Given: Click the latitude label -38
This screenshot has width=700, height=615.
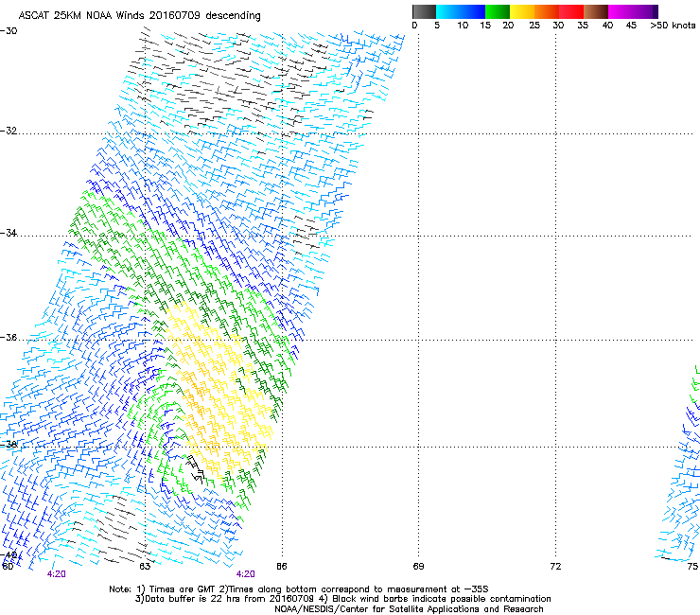Looking at the screenshot, I should [9, 445].
